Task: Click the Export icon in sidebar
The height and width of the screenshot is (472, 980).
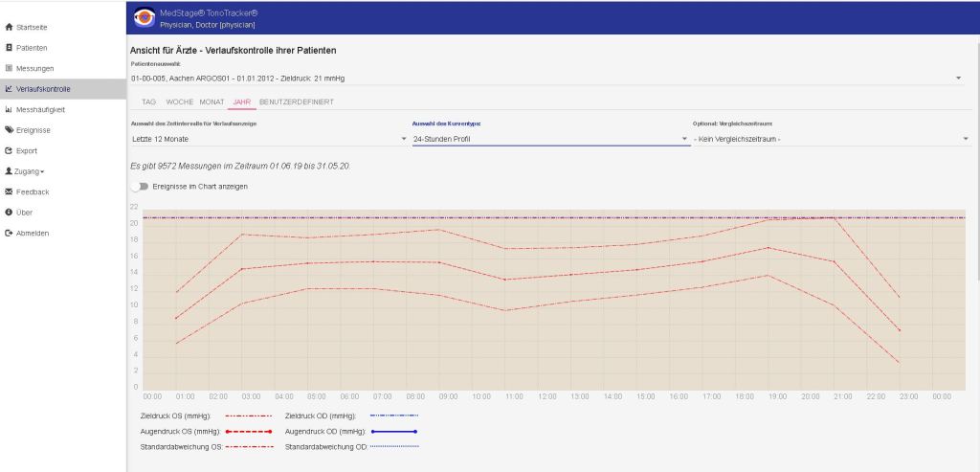Action: click(x=9, y=150)
